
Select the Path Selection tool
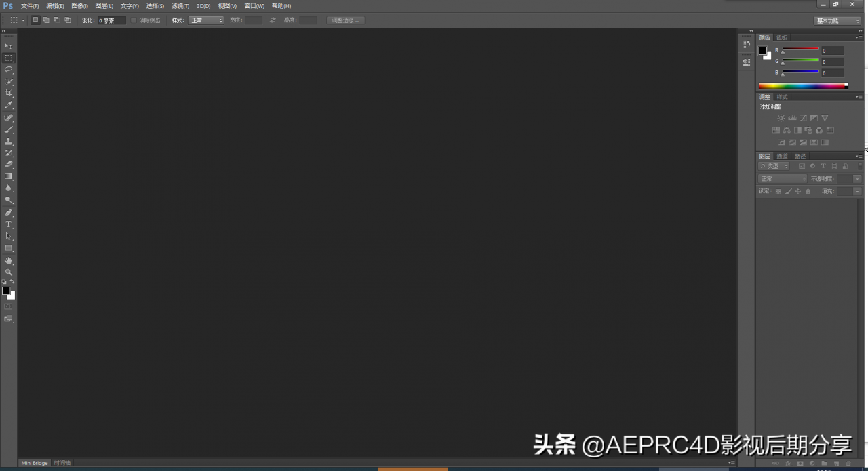click(9, 236)
